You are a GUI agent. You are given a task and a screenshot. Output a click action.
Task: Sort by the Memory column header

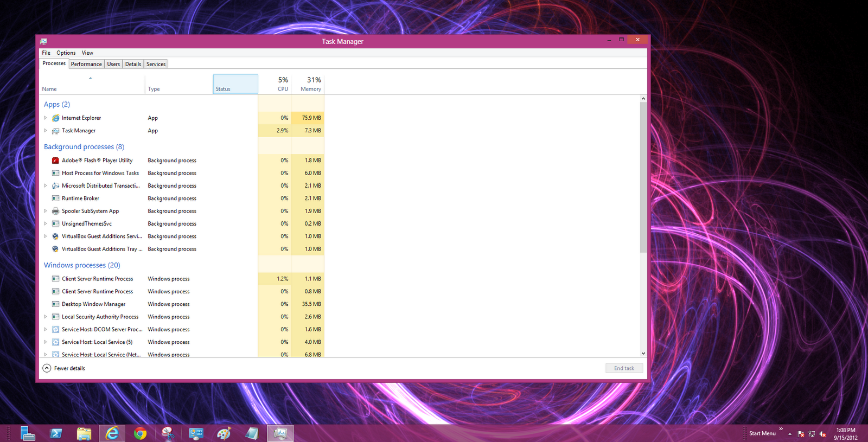click(308, 85)
